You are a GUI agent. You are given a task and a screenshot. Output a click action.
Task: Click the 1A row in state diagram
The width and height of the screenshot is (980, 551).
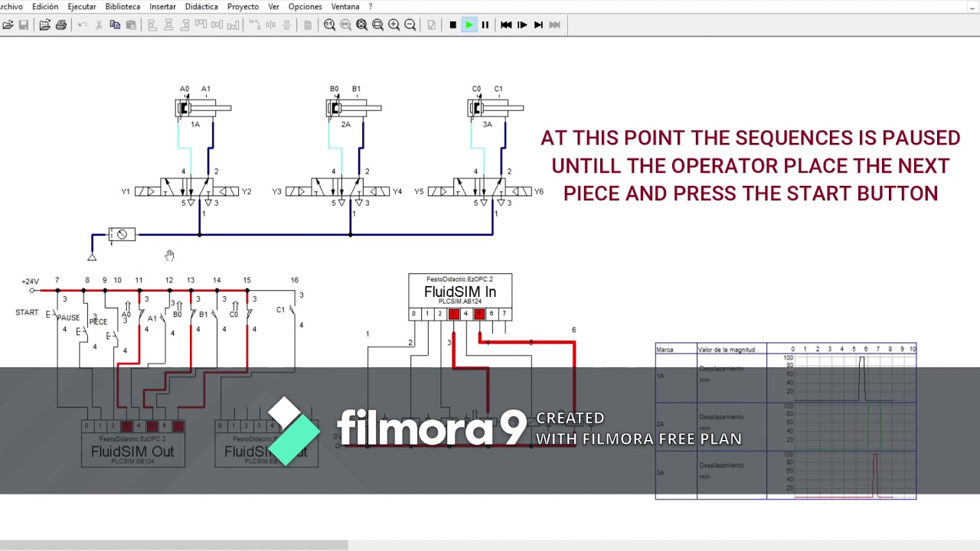[786, 378]
